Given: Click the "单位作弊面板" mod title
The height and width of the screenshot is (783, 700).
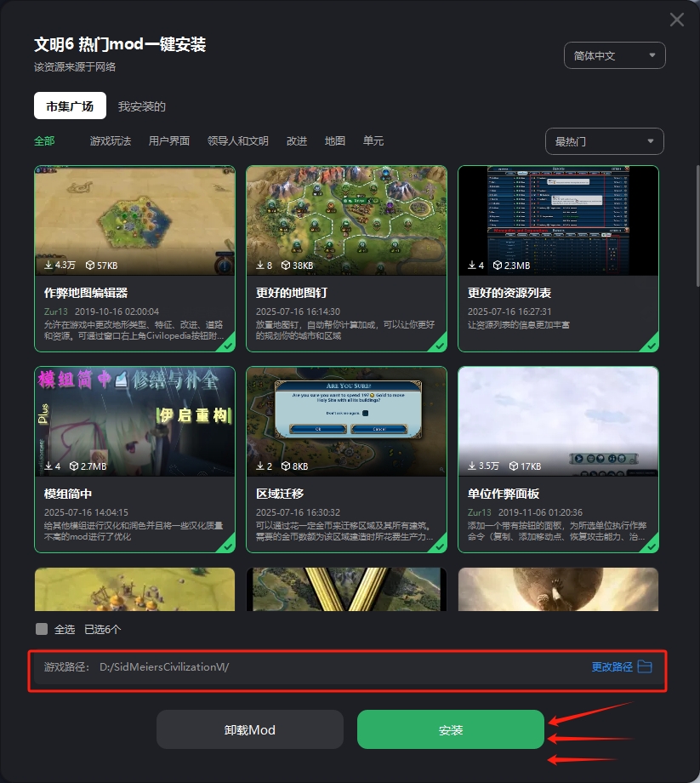Looking at the screenshot, I should click(504, 494).
